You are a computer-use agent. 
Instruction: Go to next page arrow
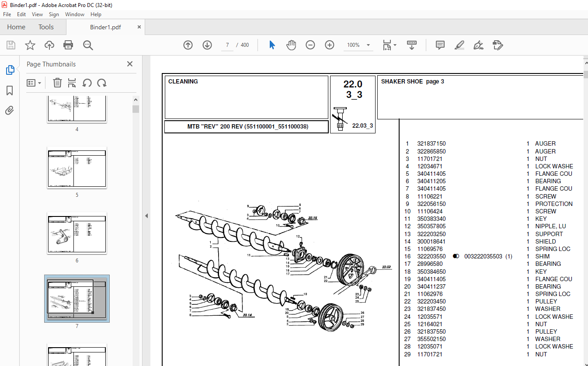pos(207,45)
